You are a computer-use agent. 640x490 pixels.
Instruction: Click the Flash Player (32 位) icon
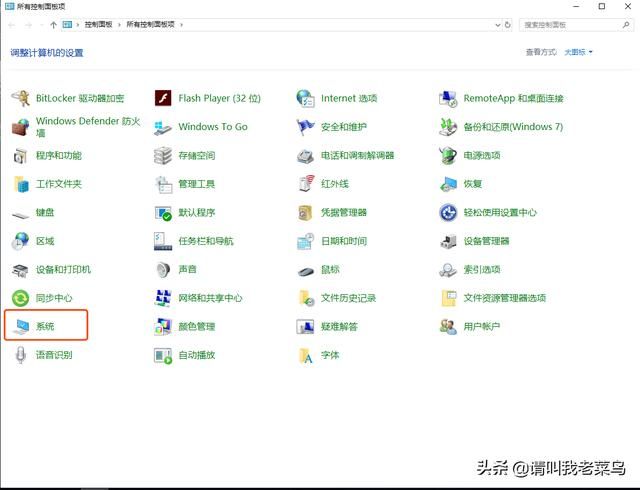pos(163,98)
